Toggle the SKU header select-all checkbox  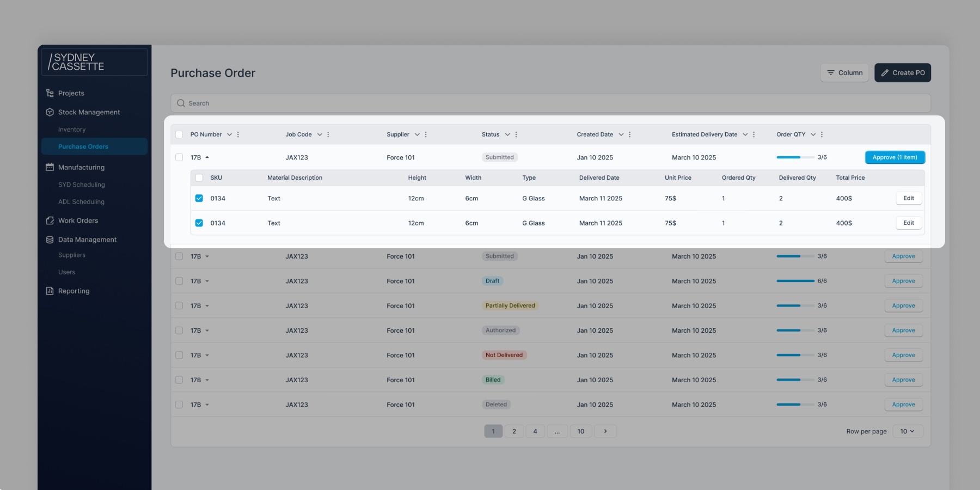199,177
